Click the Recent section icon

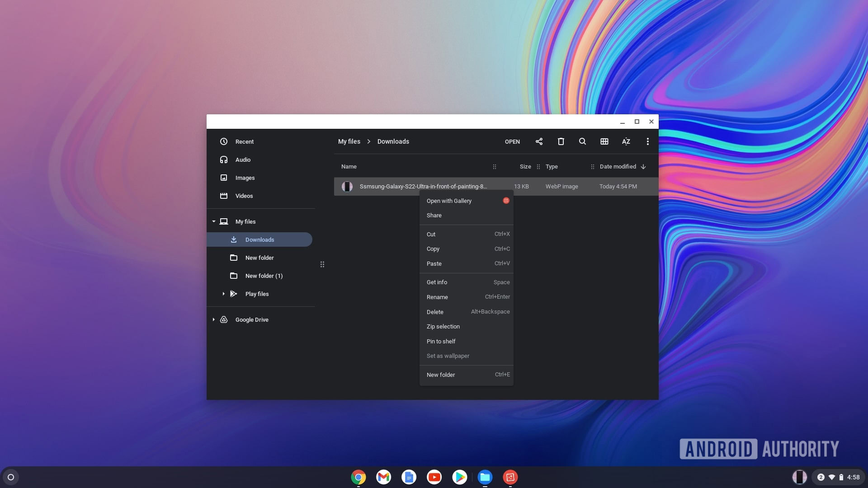[224, 141]
